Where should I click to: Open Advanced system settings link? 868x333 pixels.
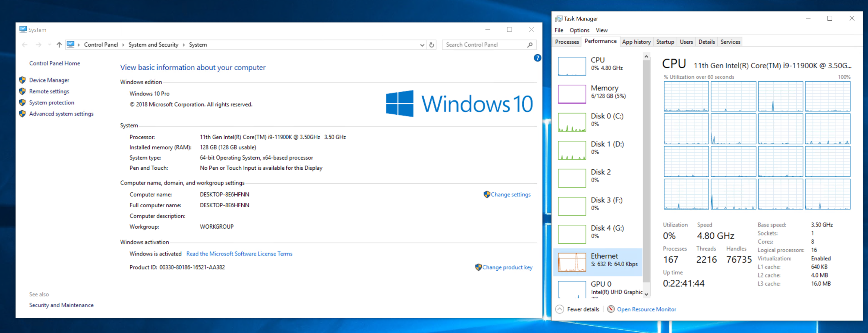tap(61, 114)
